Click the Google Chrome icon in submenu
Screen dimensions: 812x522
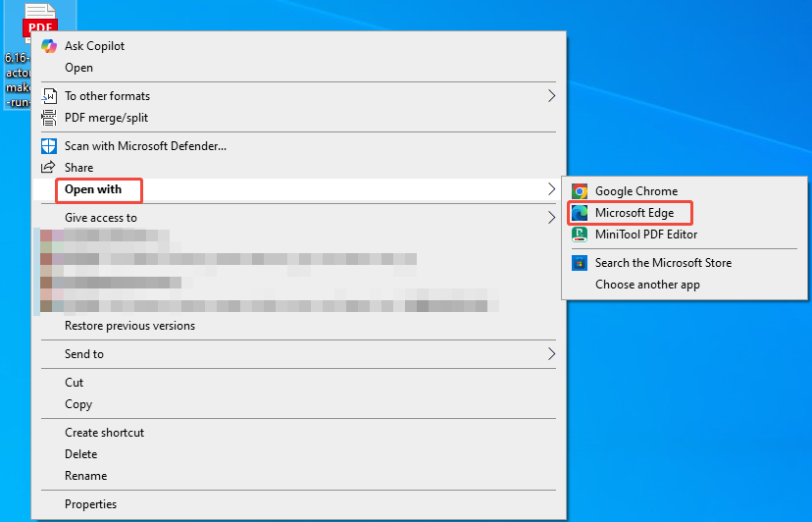pyautogui.click(x=580, y=191)
